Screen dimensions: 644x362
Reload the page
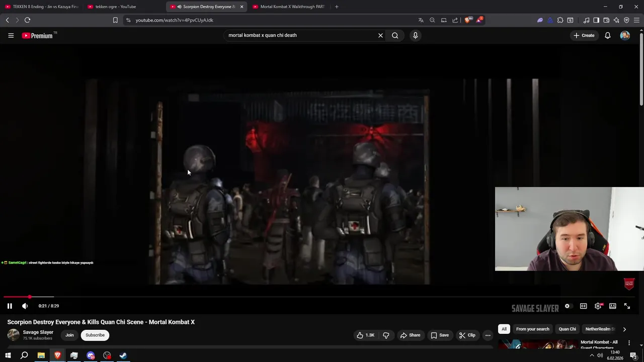click(27, 20)
